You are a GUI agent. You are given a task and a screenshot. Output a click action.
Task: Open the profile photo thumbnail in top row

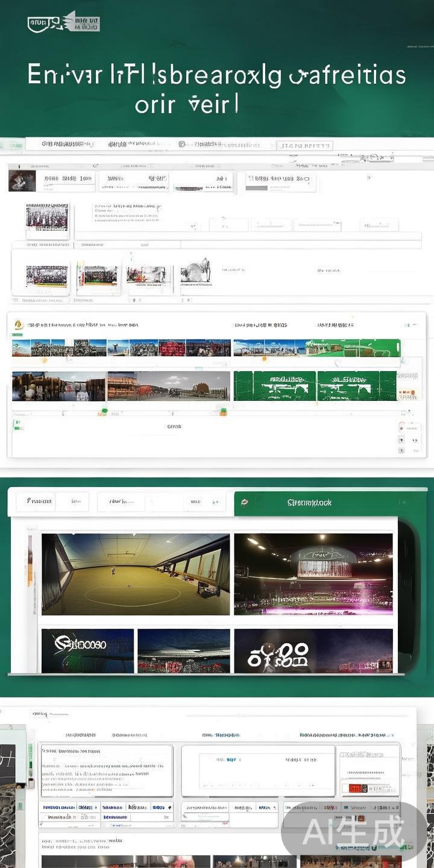22,181
